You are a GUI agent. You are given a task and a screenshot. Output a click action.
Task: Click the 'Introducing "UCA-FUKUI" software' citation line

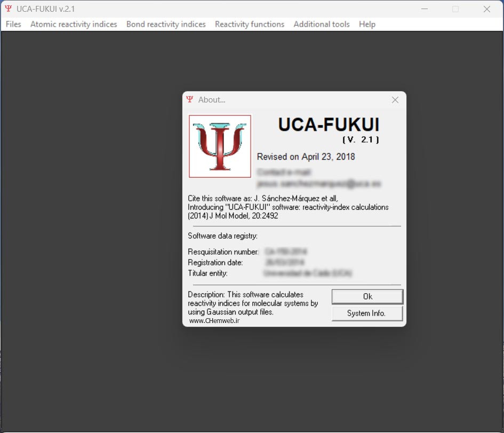(289, 207)
